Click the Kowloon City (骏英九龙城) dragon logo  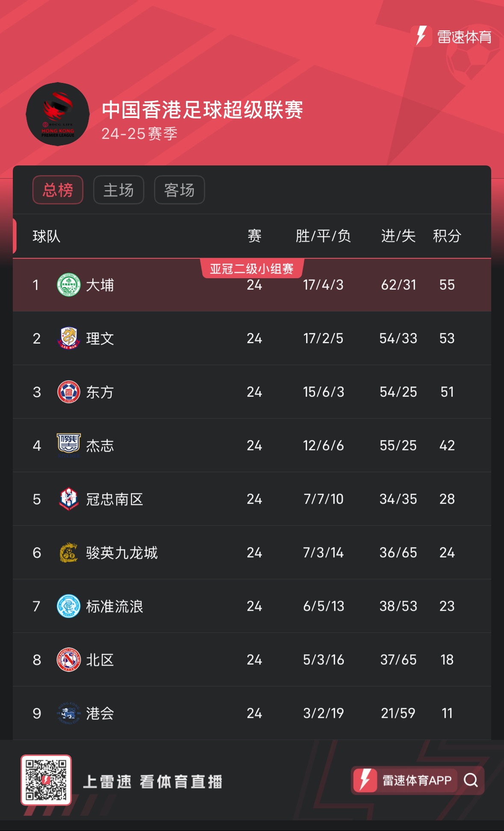pyautogui.click(x=68, y=553)
